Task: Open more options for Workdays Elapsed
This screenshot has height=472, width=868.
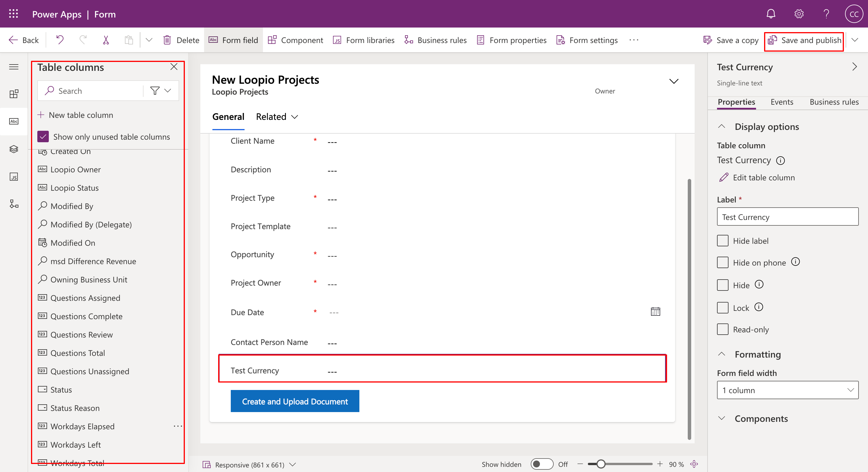Action: click(x=178, y=426)
